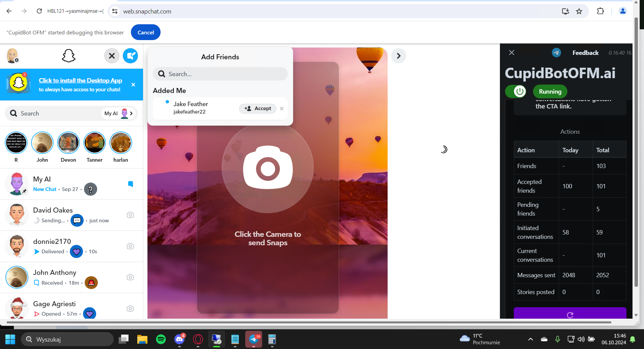This screenshot has width=644, height=349.
Task: Open the CupidBot Telegram icon
Action: (x=556, y=53)
